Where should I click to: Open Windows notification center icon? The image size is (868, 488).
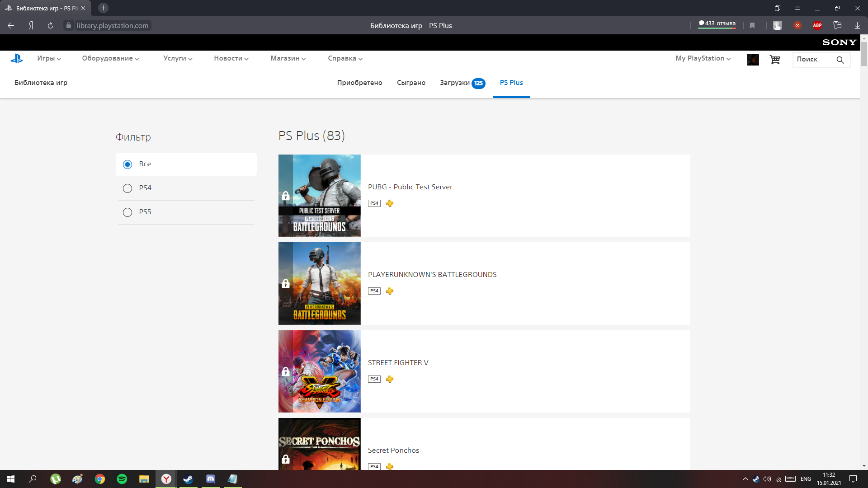pyautogui.click(x=853, y=479)
